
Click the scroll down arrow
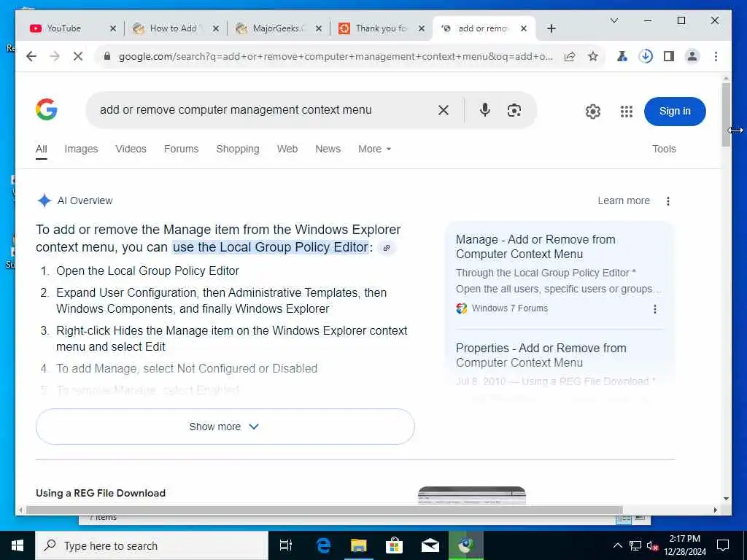pyautogui.click(x=726, y=499)
